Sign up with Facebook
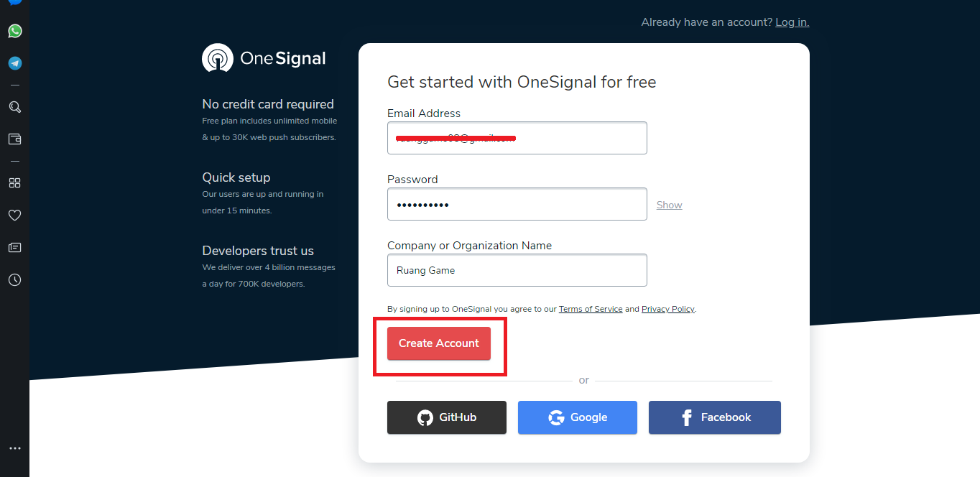This screenshot has width=980, height=477. click(714, 417)
